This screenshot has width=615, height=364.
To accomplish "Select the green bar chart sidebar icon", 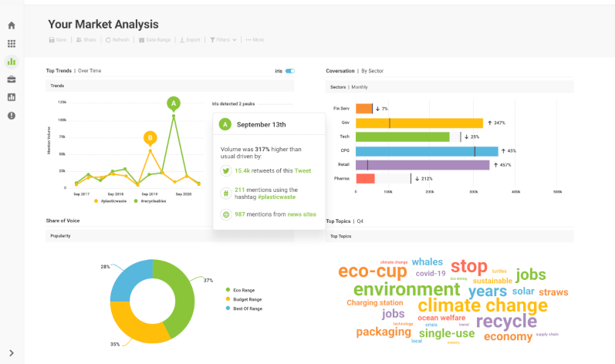I will (12, 62).
